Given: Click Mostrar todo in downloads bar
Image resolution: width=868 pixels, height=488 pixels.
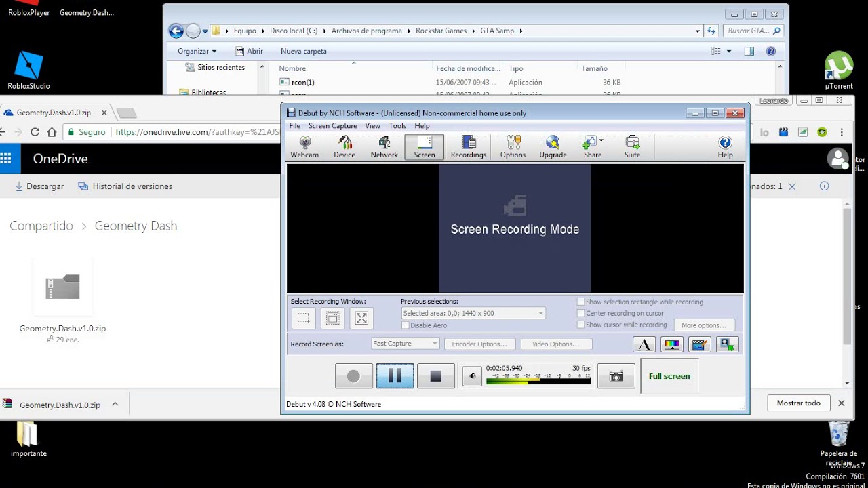Looking at the screenshot, I should (x=798, y=403).
